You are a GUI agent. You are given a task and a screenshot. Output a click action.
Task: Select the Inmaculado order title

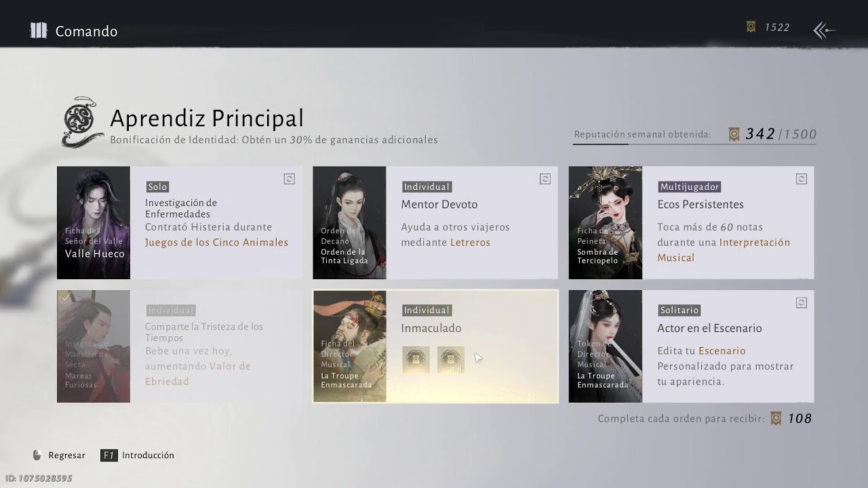coord(431,328)
